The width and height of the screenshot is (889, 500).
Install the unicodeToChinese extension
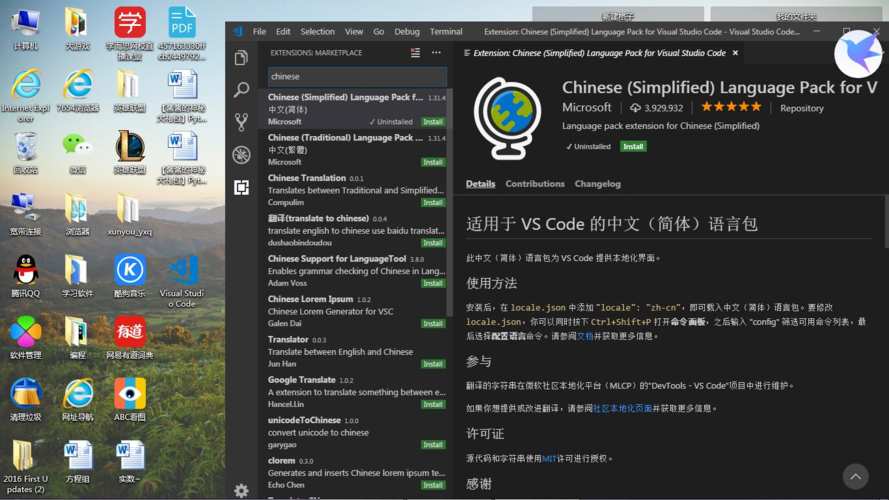433,444
